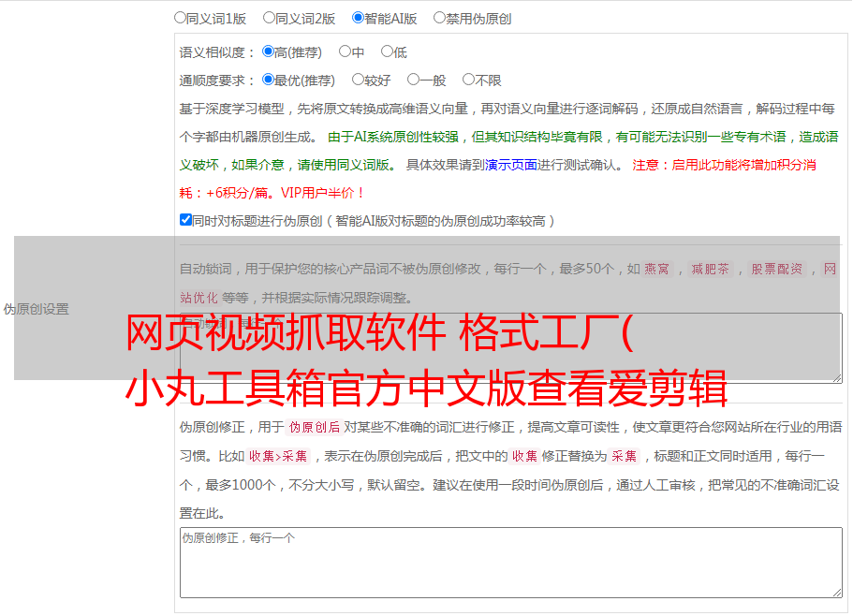The height and width of the screenshot is (616, 853).
Task: Set 语义相似度 to 中
Action: click(x=345, y=51)
